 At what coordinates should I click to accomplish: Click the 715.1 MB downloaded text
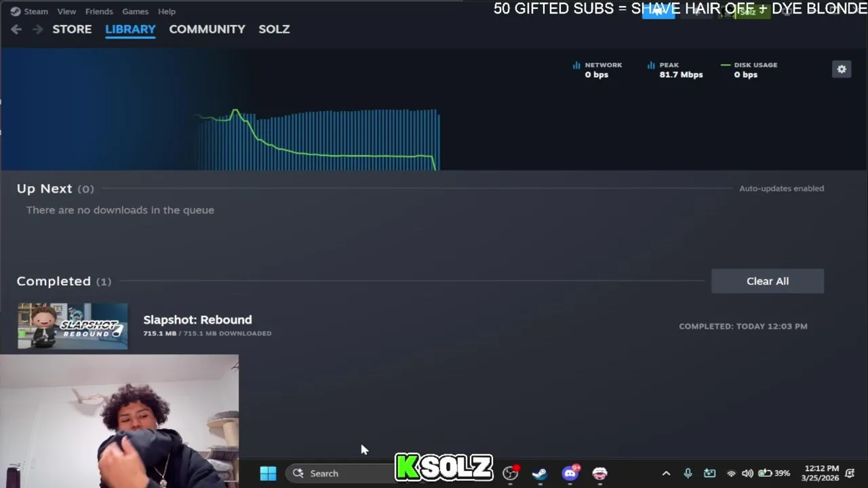208,333
